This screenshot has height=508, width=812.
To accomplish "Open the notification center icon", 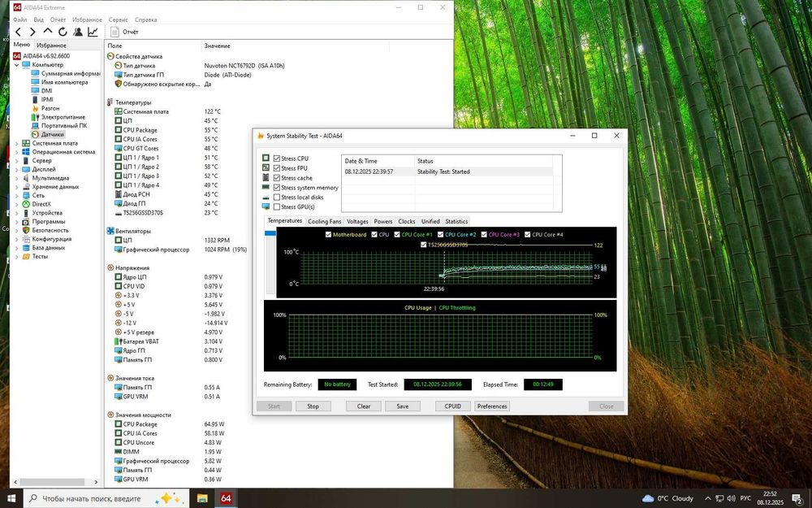I will (797, 499).
